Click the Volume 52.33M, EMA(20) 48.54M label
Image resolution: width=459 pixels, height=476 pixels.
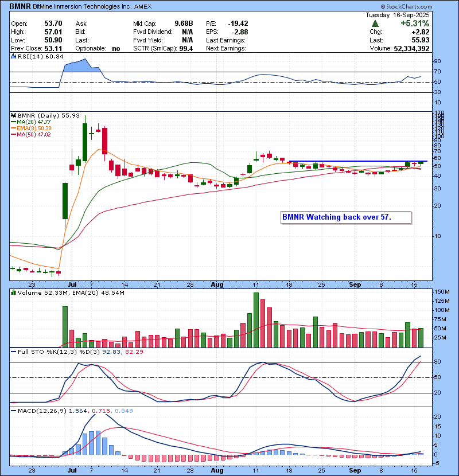(71, 292)
